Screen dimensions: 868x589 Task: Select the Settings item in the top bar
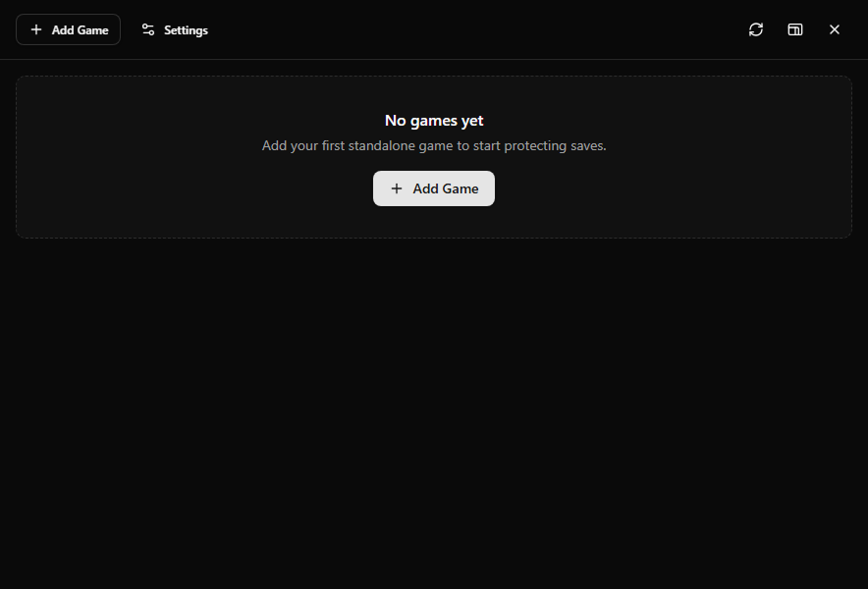click(x=174, y=29)
